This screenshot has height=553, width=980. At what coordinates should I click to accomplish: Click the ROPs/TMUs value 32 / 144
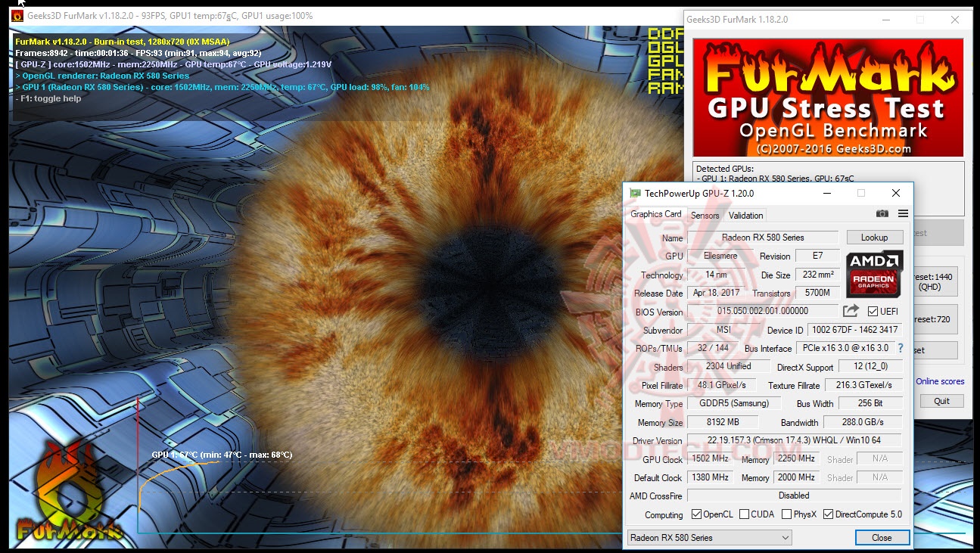pos(711,348)
